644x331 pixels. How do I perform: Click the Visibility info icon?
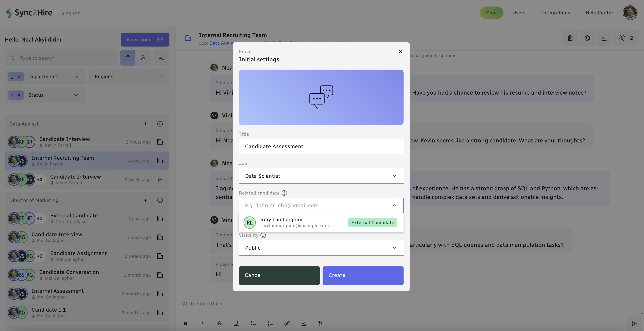coord(263,235)
